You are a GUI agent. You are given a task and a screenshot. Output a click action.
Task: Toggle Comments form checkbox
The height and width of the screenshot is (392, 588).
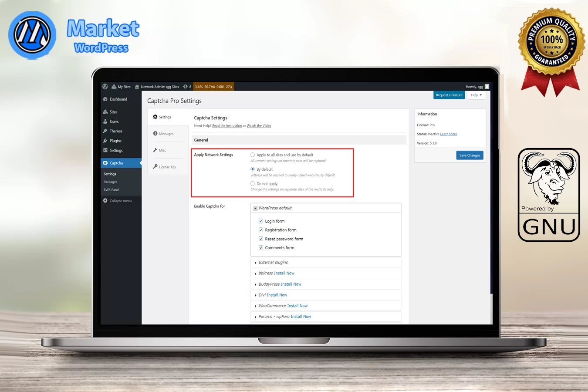point(261,247)
